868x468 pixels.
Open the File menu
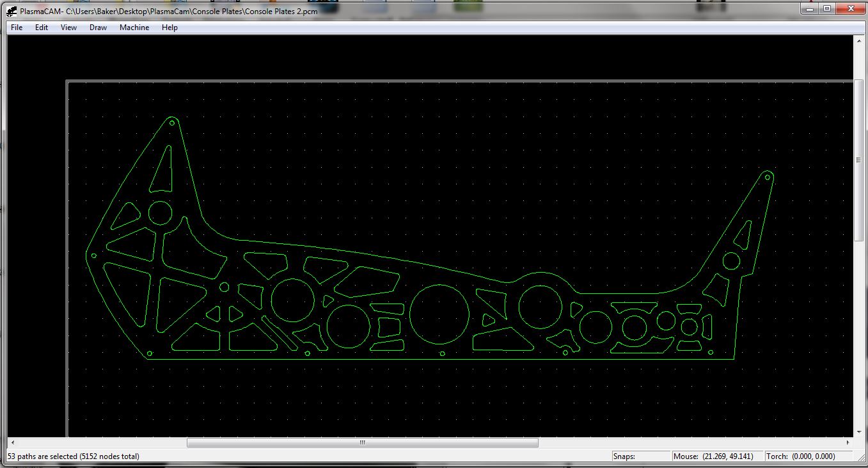(17, 28)
